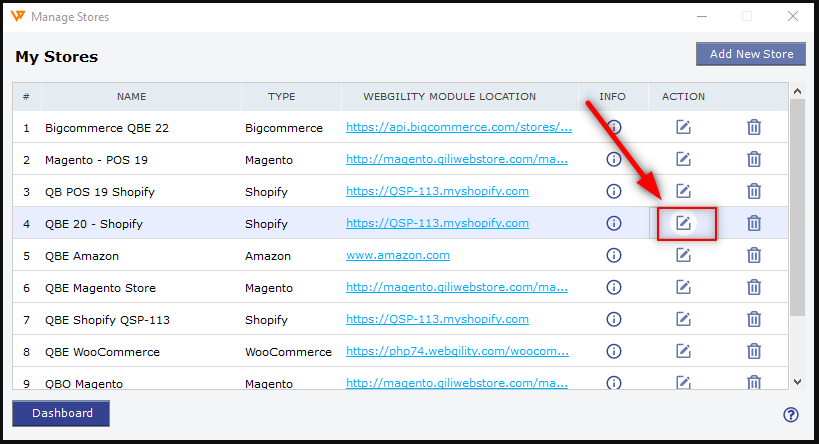This screenshot has width=819, height=444.
Task: Open the help question mark icon
Action: click(x=791, y=415)
